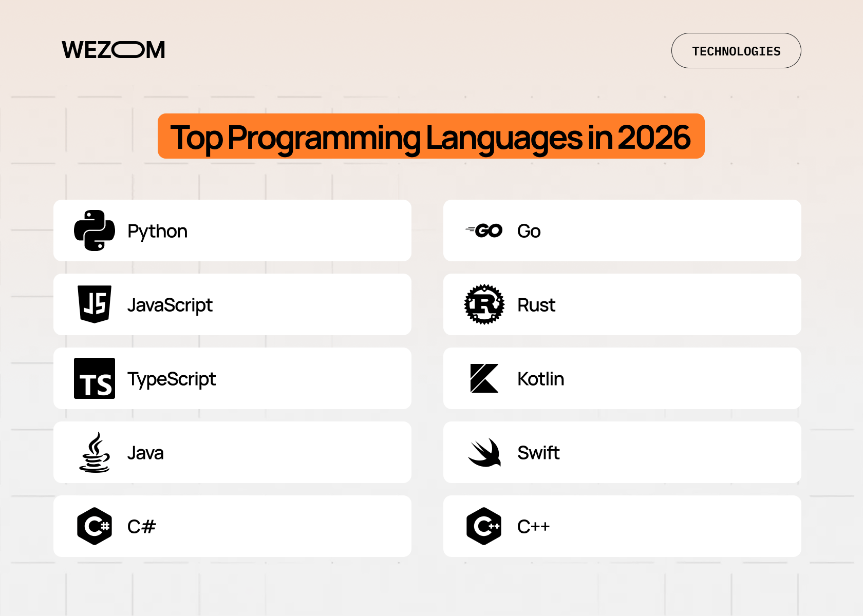Viewport: 863px width, 616px height.
Task: Select the "C++" label text
Action: [x=533, y=527]
